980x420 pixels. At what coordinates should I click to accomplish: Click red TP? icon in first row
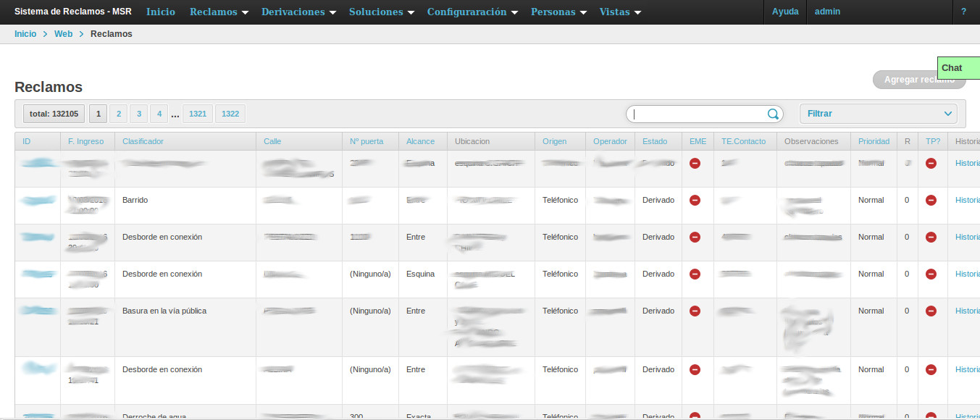click(931, 163)
